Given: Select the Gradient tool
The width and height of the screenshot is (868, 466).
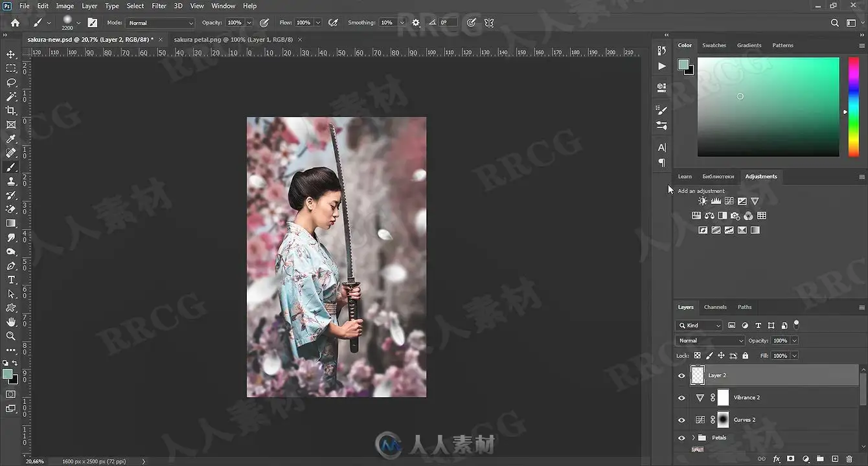Looking at the screenshot, I should point(11,223).
